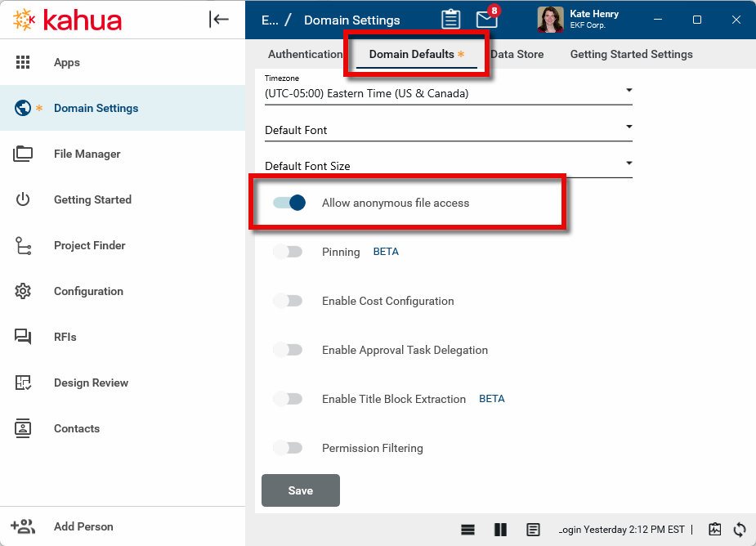
Task: Collapse the left navigation sidebar
Action: [x=219, y=20]
